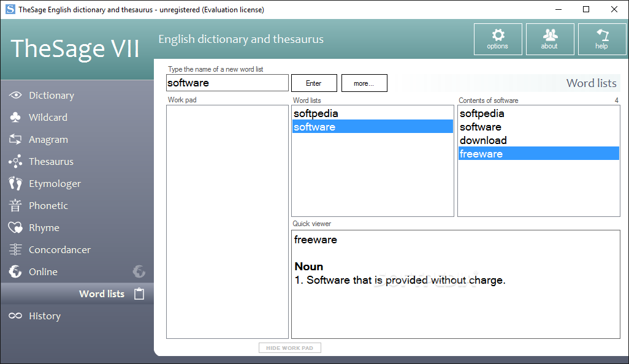Click the Concordancer lines icon

15,250
